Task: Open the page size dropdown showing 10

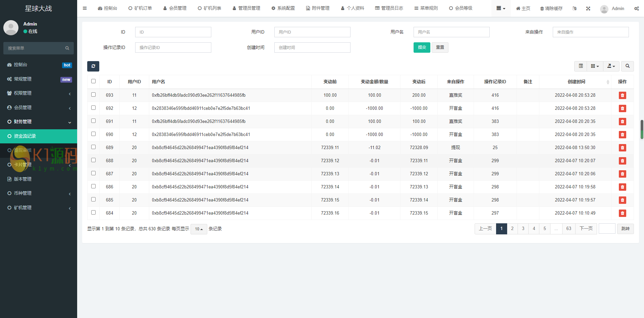Action: pyautogui.click(x=199, y=229)
